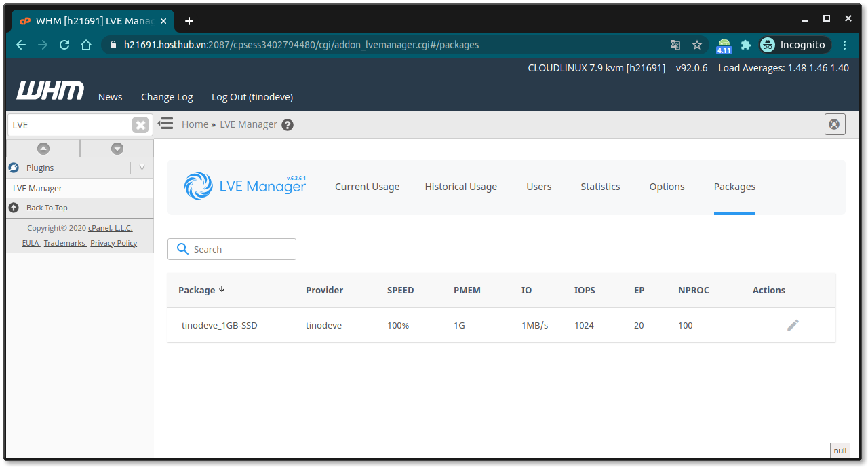Select the Packages tab
This screenshot has width=868, height=467.
click(734, 187)
